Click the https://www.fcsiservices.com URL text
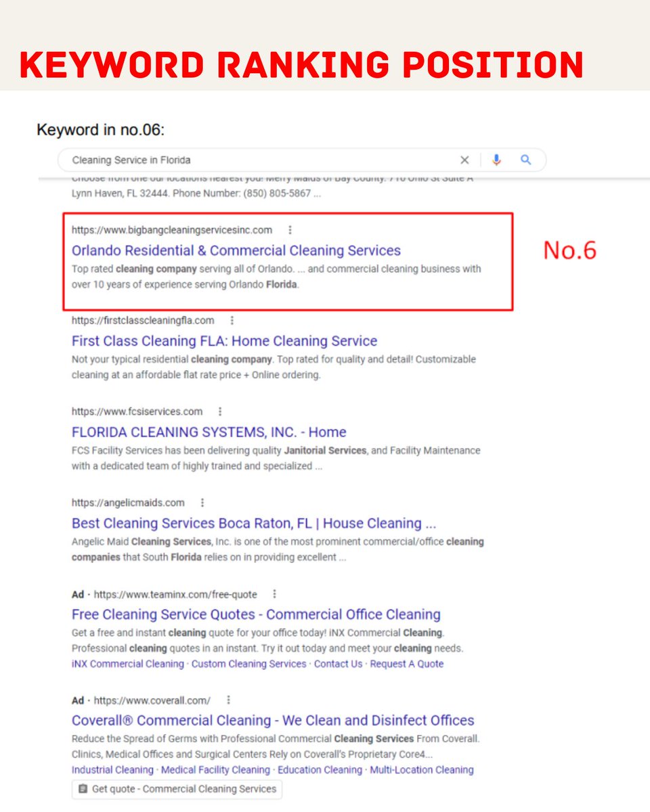Screen dimensions: 650x812 point(137,411)
